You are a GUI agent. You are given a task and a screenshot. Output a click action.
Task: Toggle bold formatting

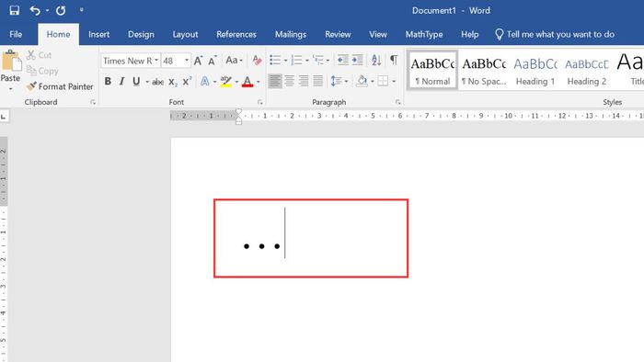(x=108, y=81)
